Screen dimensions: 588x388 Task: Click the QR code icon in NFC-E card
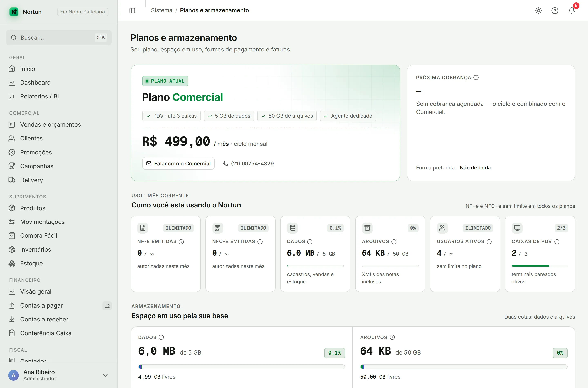point(218,228)
